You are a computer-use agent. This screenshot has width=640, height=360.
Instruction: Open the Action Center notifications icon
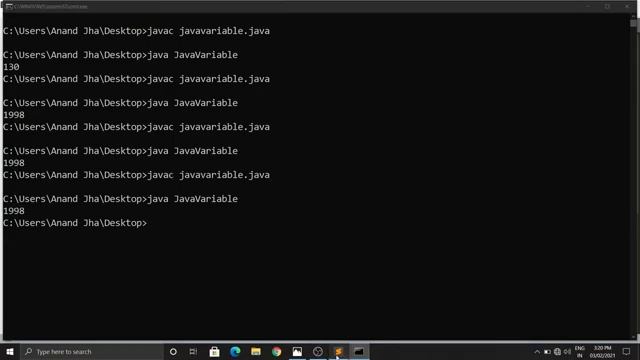coord(627,352)
